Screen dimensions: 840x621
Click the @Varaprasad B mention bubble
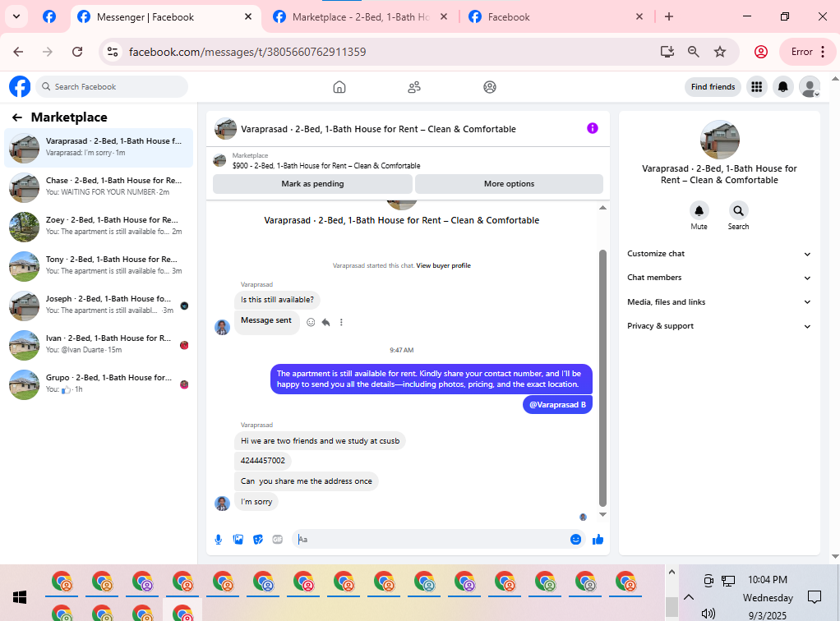click(557, 405)
